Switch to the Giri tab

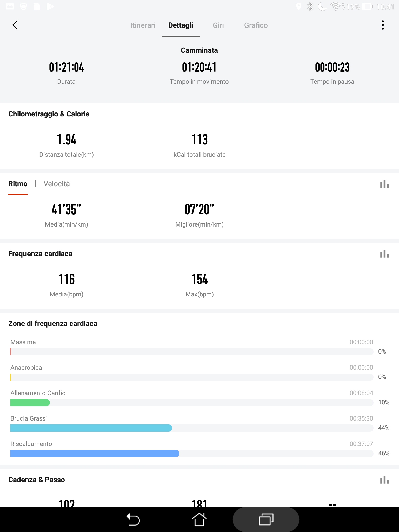218,25
